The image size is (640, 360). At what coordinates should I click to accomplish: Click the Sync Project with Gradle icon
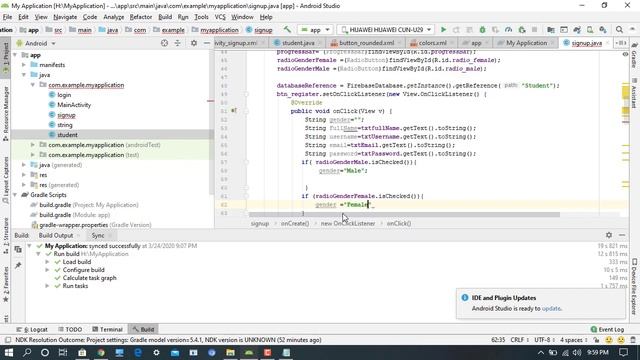[577, 30]
